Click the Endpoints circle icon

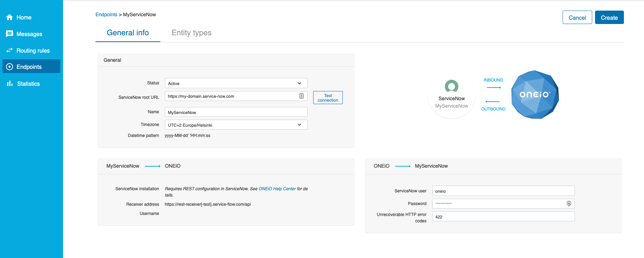coord(10,67)
